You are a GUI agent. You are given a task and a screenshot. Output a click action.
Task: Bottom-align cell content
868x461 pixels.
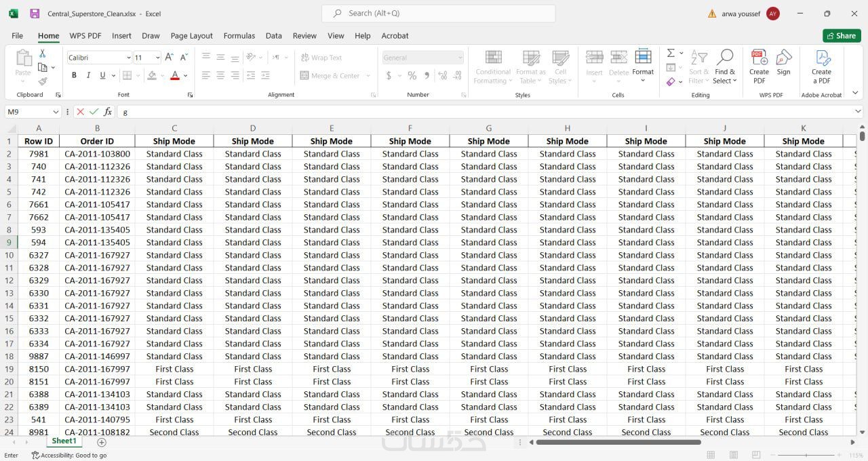click(235, 58)
